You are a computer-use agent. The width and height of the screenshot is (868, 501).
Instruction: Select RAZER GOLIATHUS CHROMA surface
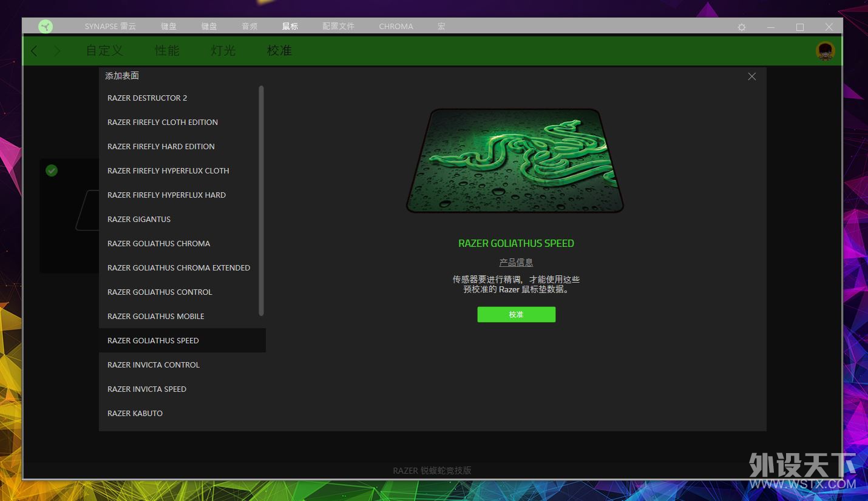182,243
